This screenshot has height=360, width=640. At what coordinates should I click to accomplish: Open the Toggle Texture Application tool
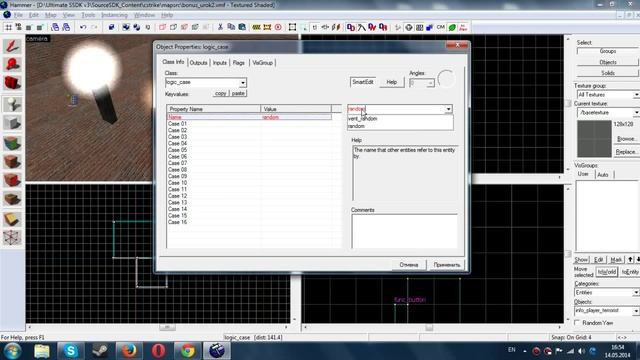click(x=12, y=143)
